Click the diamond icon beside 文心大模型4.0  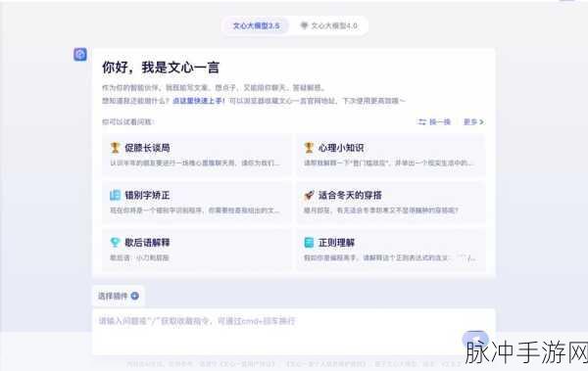click(304, 25)
